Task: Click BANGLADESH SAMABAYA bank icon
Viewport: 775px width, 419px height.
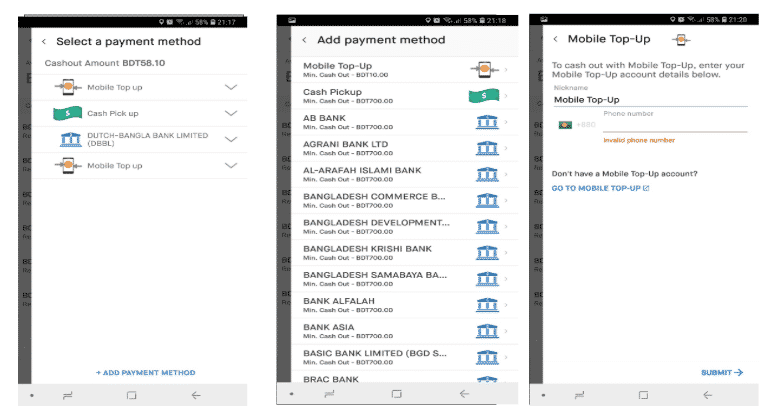Action: coord(487,279)
